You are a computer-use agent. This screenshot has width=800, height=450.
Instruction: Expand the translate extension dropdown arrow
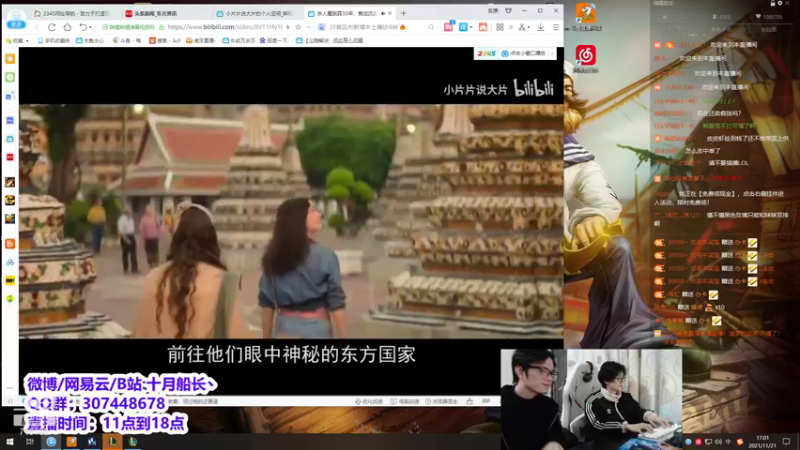click(x=470, y=28)
